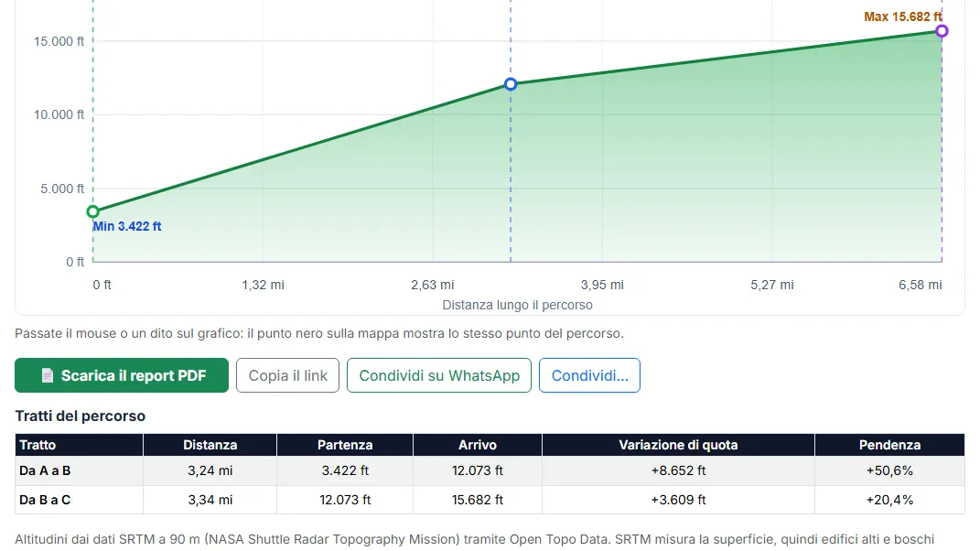The image size is (980, 551).
Task: Open the Condividi... share button
Action: [x=589, y=375]
